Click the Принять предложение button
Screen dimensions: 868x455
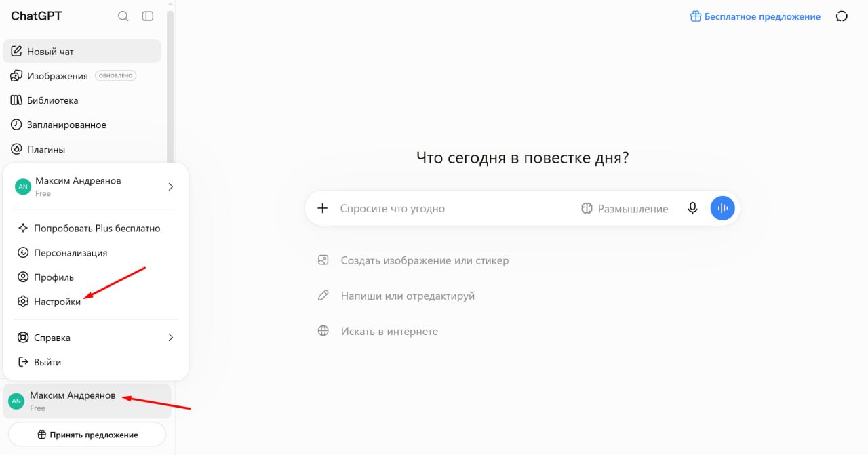coord(87,435)
